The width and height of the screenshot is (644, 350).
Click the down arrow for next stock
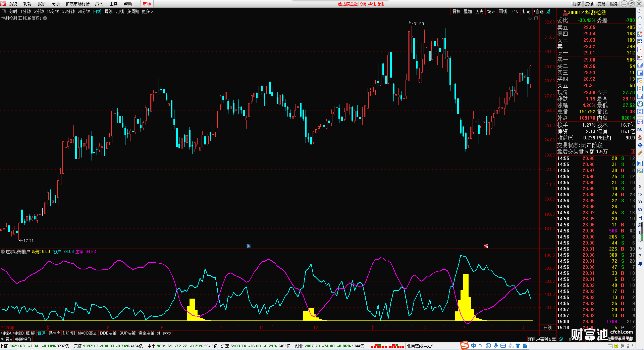point(640,27)
